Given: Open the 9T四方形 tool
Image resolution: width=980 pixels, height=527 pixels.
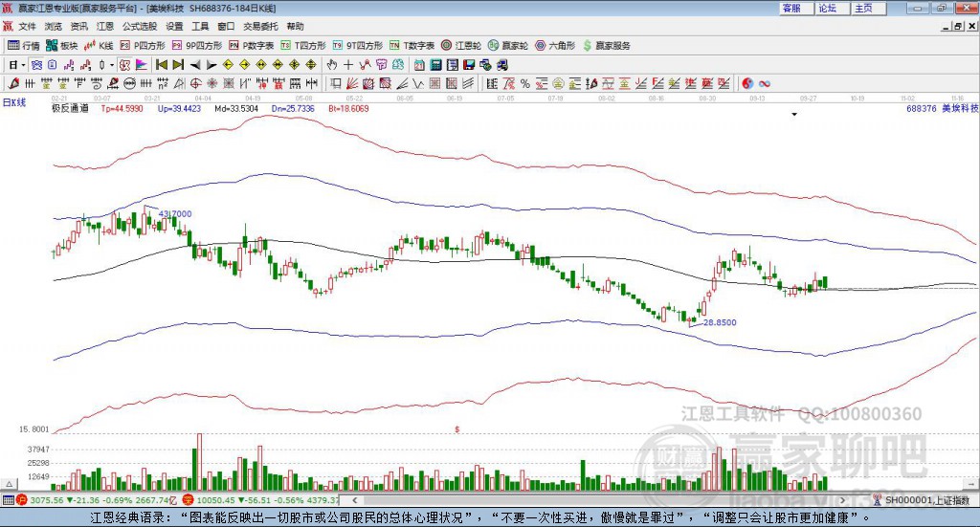Looking at the screenshot, I should (x=358, y=46).
